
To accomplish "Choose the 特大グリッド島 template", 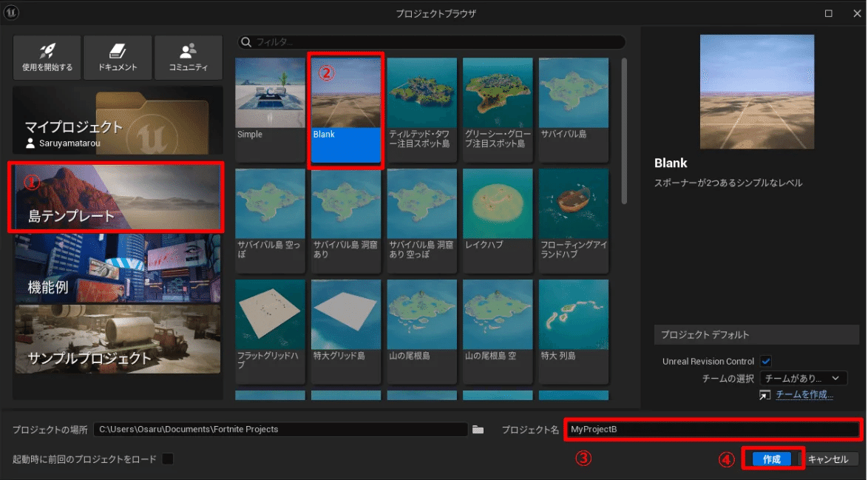I will coord(346,331).
